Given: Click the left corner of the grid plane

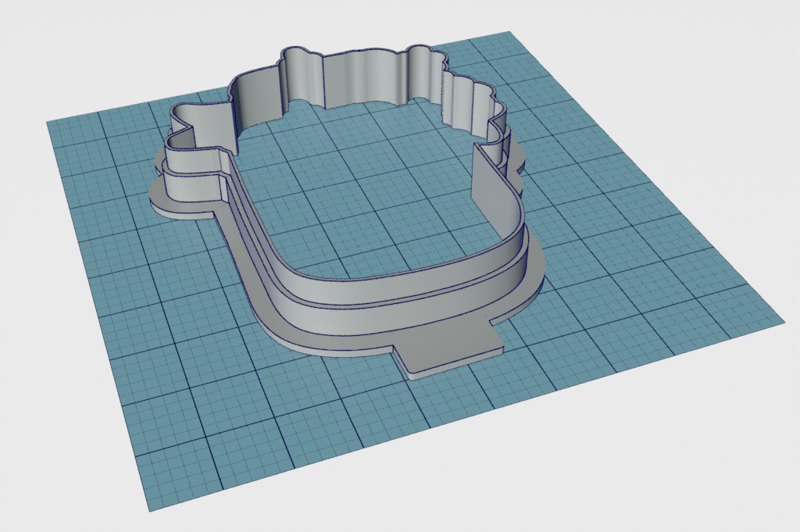Looking at the screenshot, I should [50, 123].
